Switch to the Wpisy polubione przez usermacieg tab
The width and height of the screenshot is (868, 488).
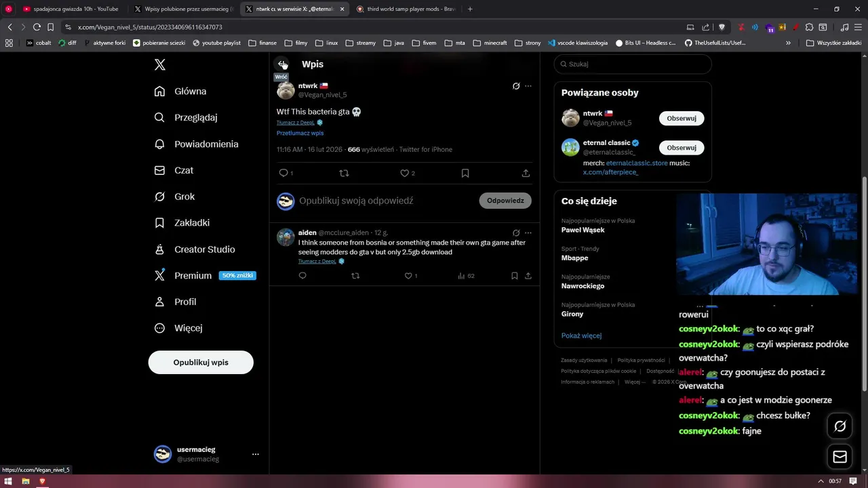[183, 9]
